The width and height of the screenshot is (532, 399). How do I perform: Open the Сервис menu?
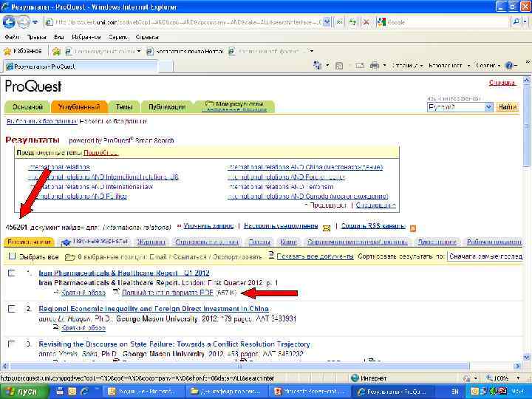click(118, 37)
